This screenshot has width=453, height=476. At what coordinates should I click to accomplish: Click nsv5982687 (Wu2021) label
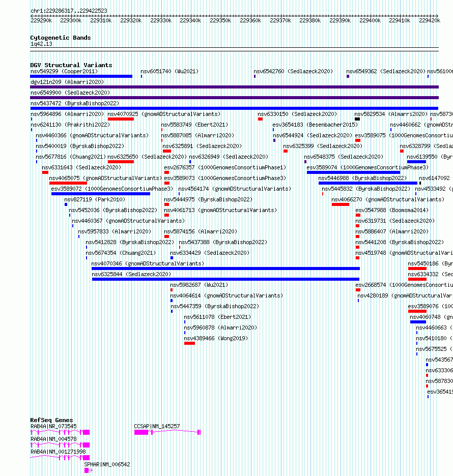click(199, 285)
